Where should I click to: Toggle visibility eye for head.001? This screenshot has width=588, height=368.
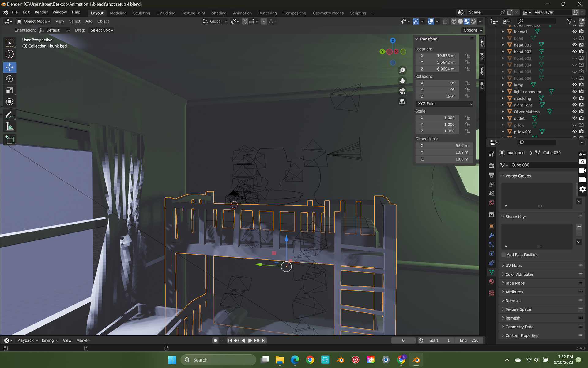pos(575,45)
